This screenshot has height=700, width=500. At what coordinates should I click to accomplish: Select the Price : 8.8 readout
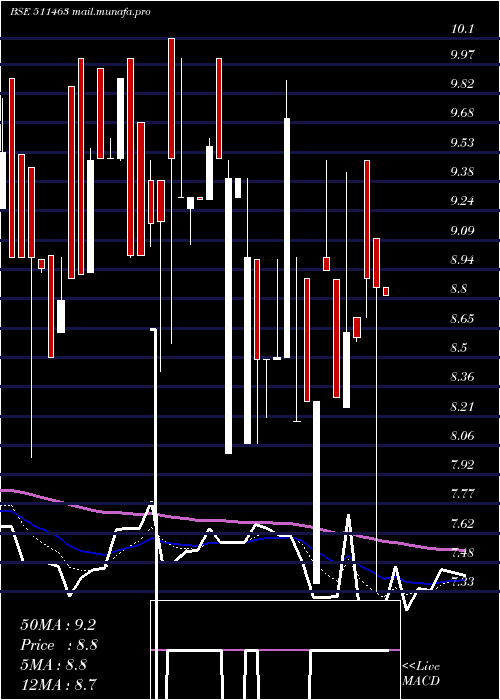(59, 645)
